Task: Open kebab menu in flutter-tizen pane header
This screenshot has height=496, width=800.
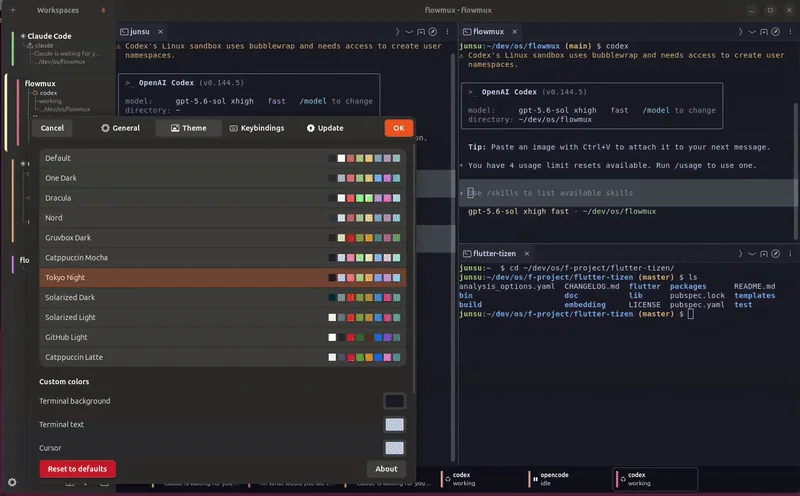Action: (790, 254)
